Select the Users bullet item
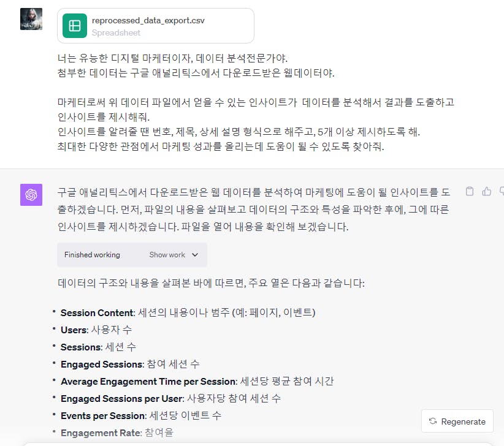This screenshot has height=446, width=504. click(96, 330)
